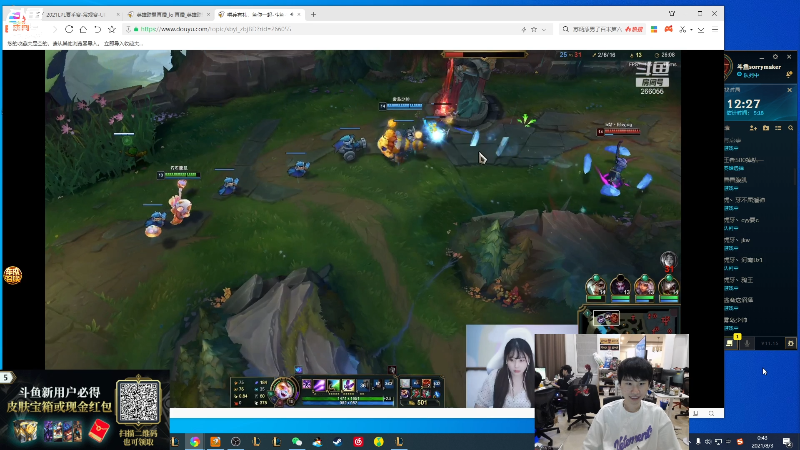Image resolution: width=800 pixels, height=450 pixels.
Task: Open the orange app icon in taskbar
Action: [215, 441]
